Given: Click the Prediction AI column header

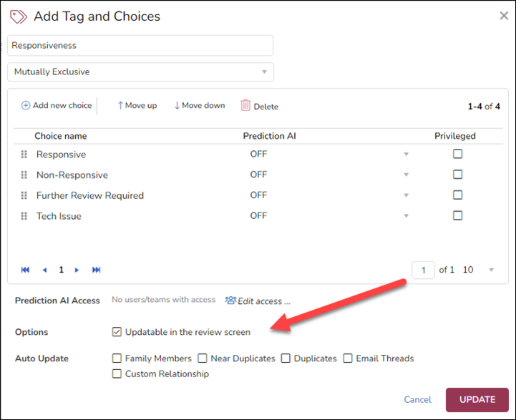Looking at the screenshot, I should coord(269,136).
